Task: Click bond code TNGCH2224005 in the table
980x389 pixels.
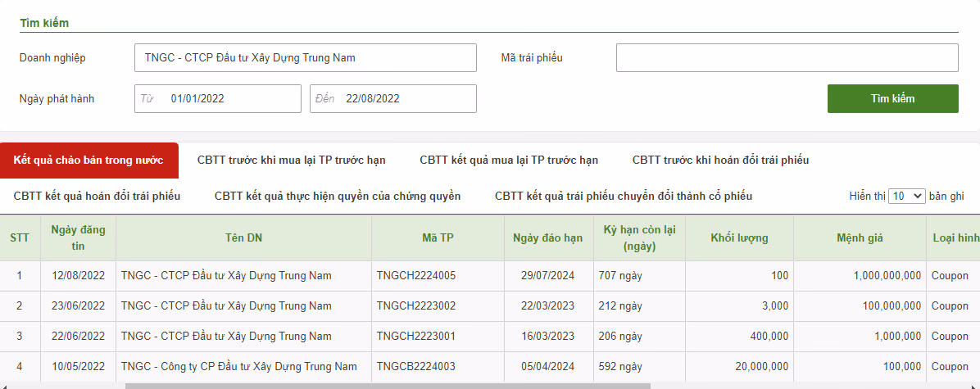Action: [x=415, y=276]
